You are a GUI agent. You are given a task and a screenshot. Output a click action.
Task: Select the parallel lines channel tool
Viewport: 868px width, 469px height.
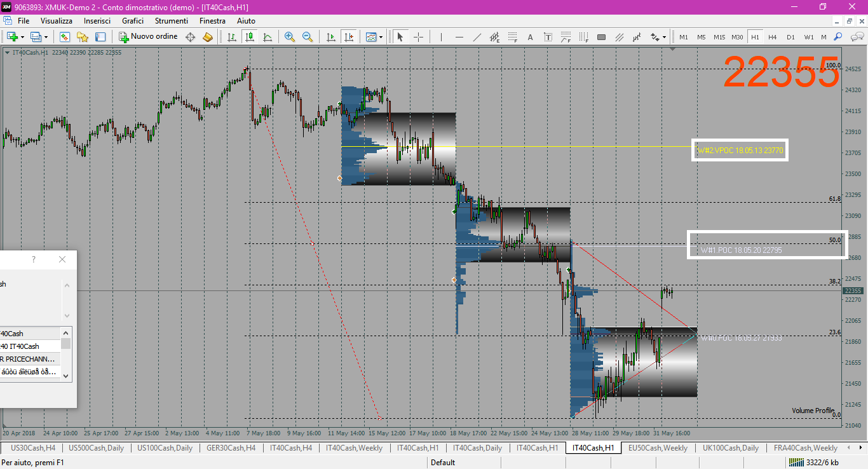coord(619,37)
